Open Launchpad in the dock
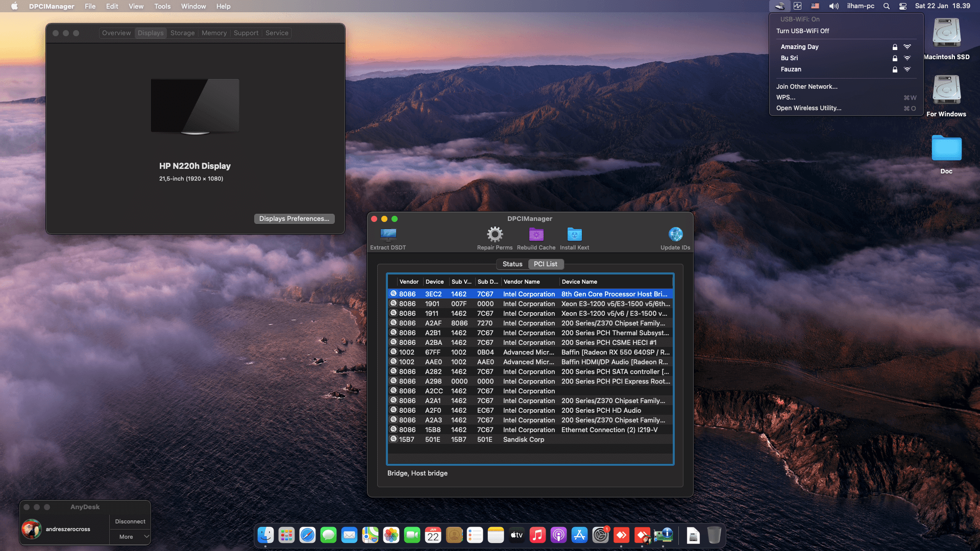Image resolution: width=980 pixels, height=551 pixels. pyautogui.click(x=286, y=535)
